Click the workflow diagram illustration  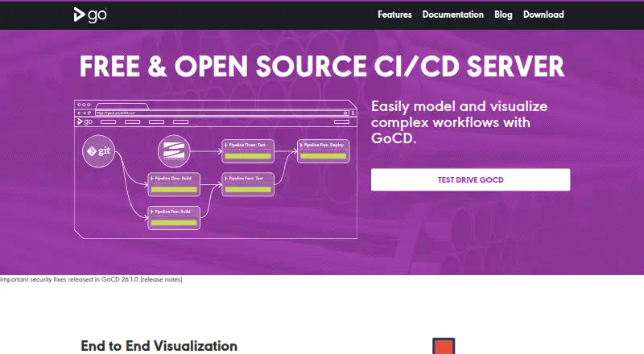pos(215,169)
